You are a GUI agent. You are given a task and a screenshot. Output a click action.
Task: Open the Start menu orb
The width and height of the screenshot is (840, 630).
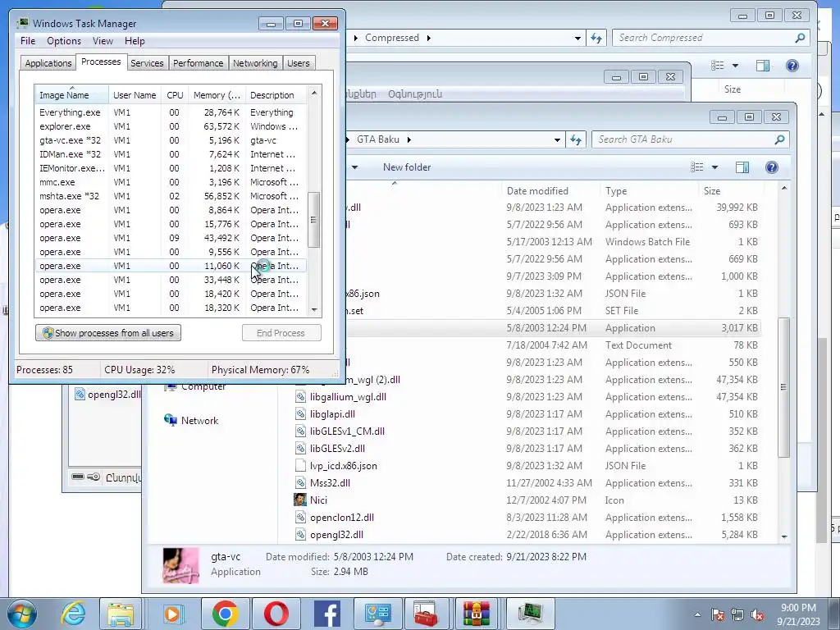pos(22,614)
